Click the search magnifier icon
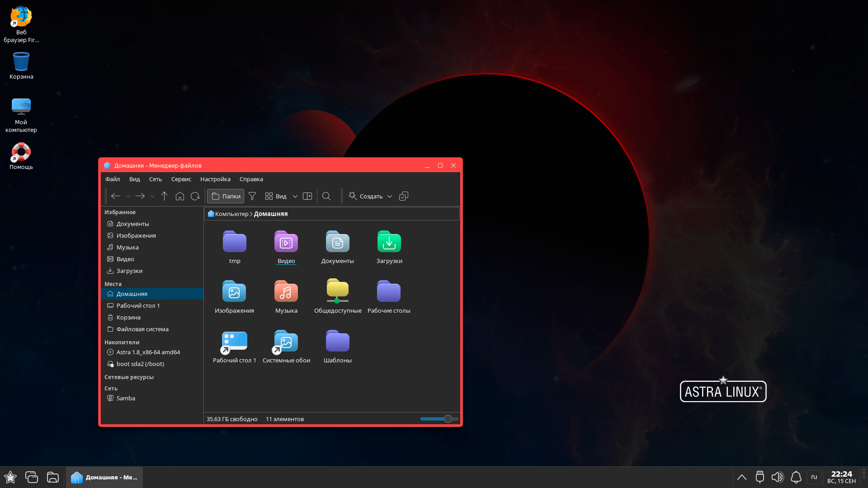868x488 pixels. pyautogui.click(x=326, y=196)
